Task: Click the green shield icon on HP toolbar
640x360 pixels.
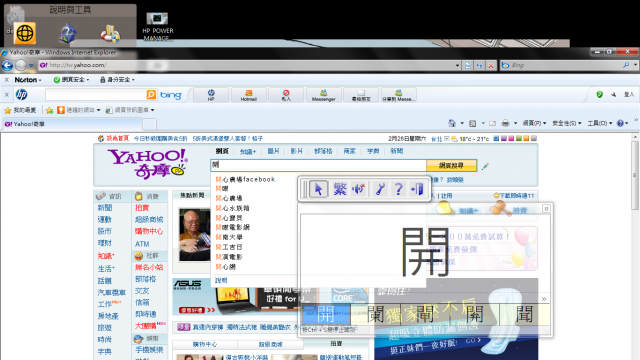Action: [x=599, y=95]
